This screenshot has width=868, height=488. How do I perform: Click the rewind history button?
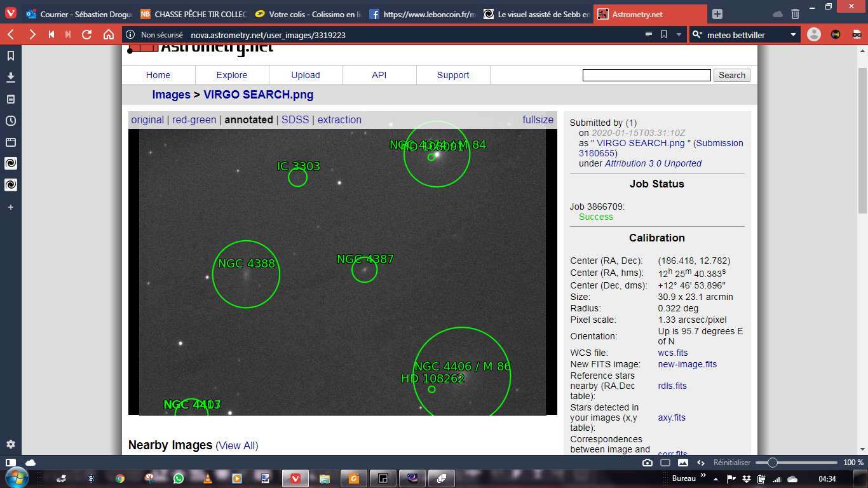point(51,34)
